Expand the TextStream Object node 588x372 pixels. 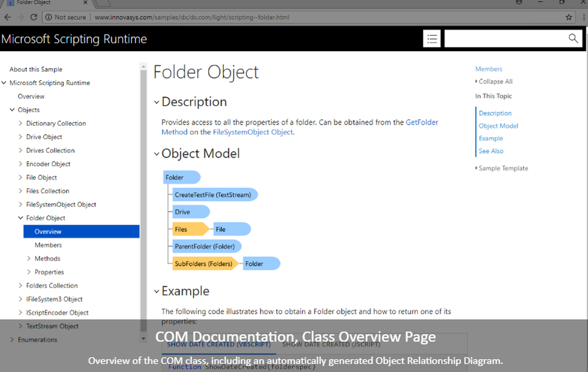(x=21, y=326)
